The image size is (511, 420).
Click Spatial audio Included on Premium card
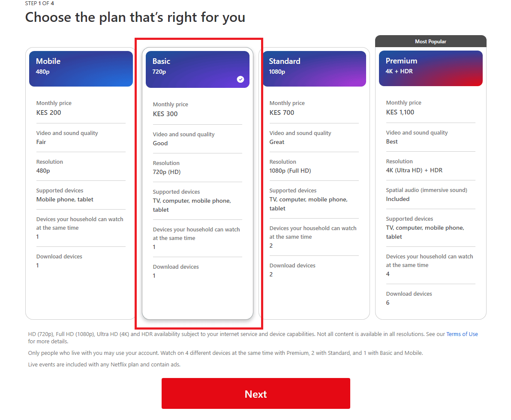[x=397, y=199]
